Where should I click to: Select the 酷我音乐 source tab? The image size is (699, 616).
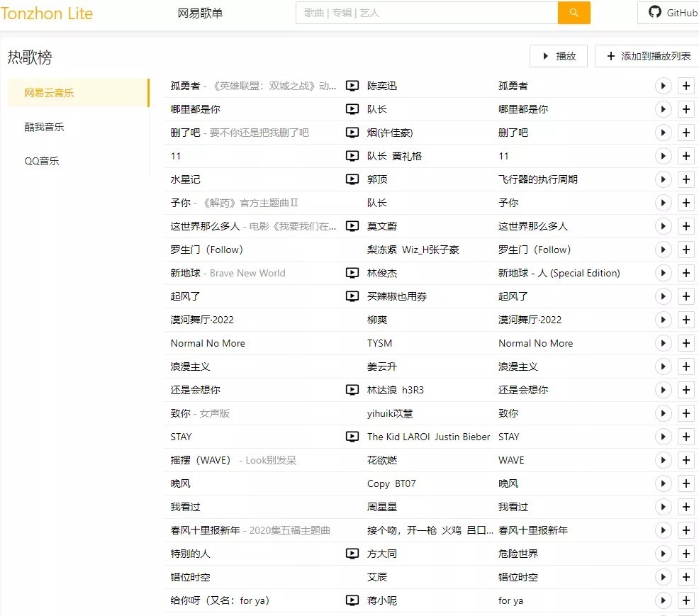pos(45,127)
